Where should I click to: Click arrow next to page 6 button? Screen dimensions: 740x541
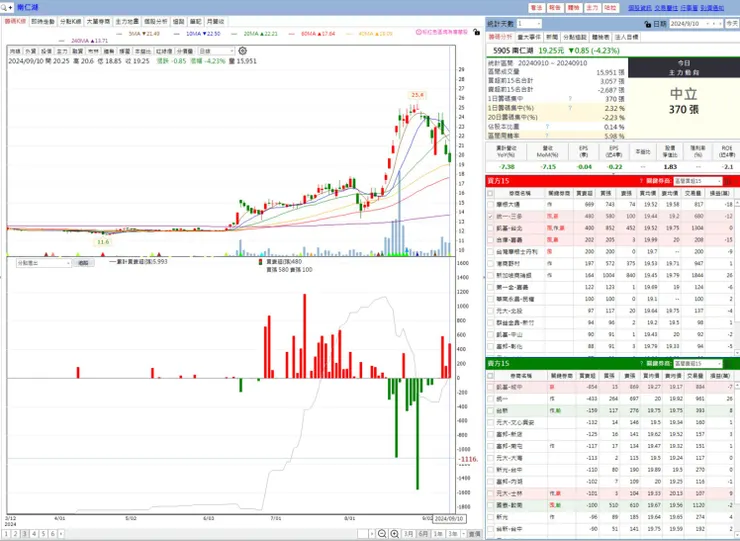tap(61, 534)
